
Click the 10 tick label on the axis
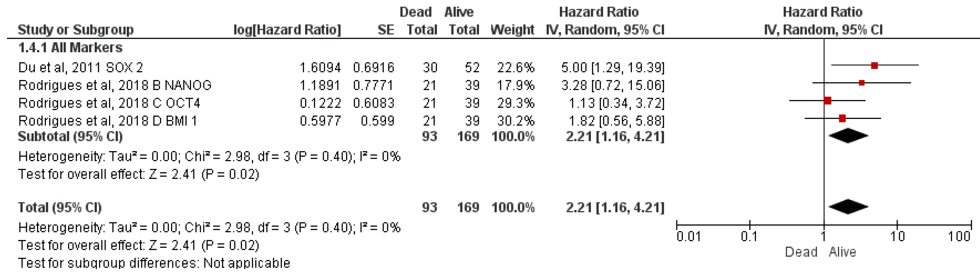(897, 237)
